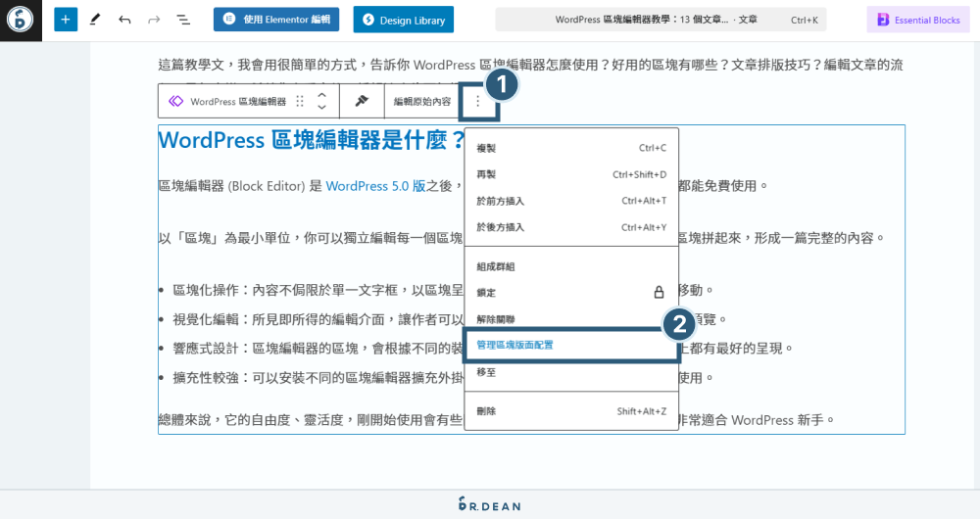Select 於後方插入 menu entry
This screenshot has width=980, height=519.
[x=571, y=227]
